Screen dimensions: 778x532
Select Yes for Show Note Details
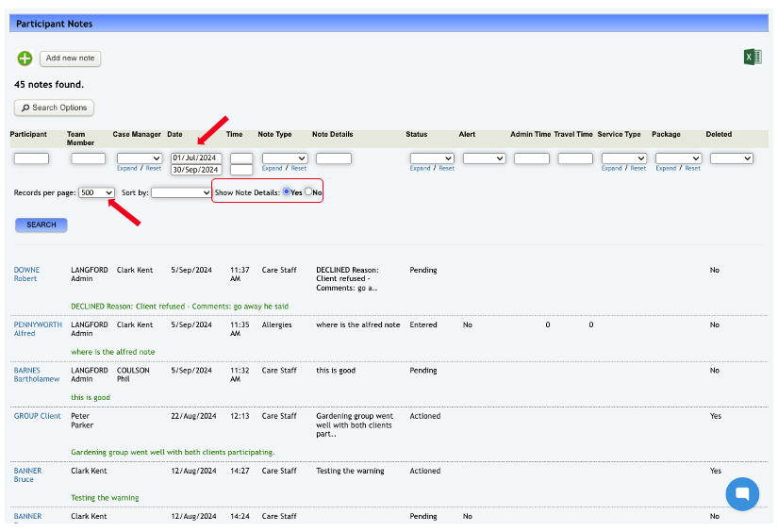coord(287,192)
